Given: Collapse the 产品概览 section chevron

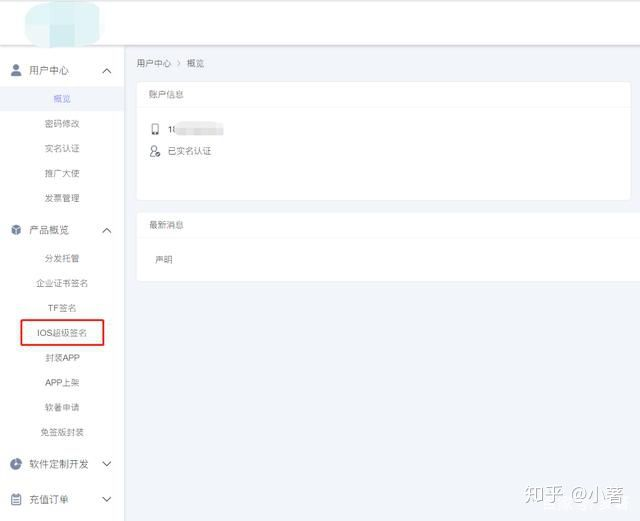Looking at the screenshot, I should pyautogui.click(x=107, y=230).
